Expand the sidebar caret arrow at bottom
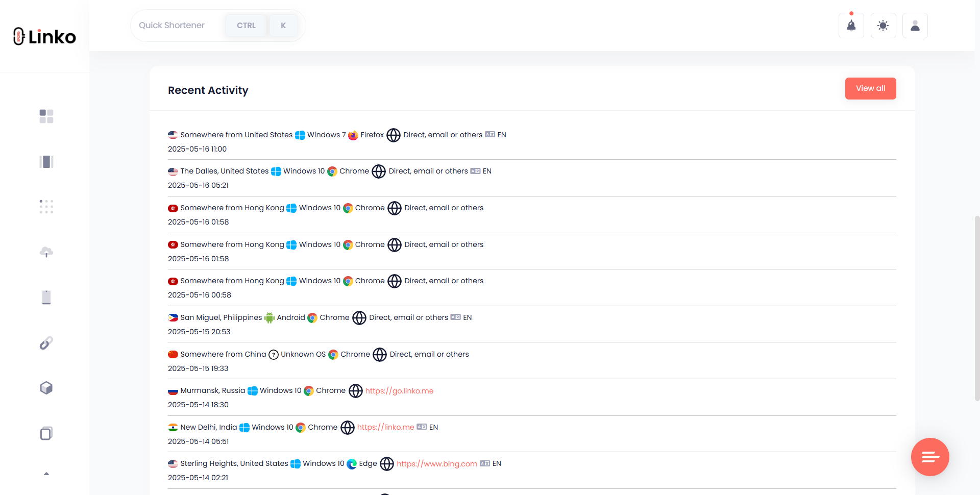 46,474
